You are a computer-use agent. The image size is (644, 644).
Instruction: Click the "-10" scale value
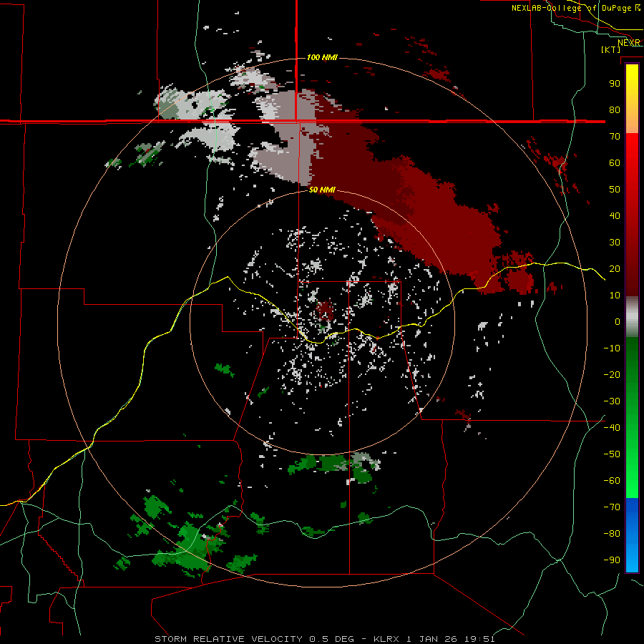612,348
